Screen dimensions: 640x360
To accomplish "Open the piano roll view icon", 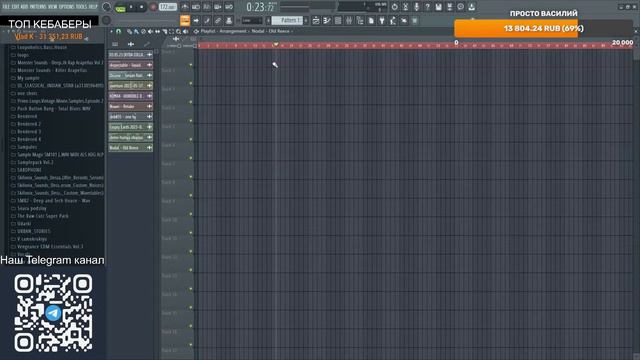I will tap(327, 20).
